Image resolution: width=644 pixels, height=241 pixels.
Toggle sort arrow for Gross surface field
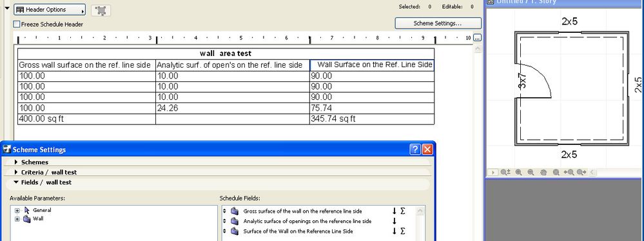(395, 211)
